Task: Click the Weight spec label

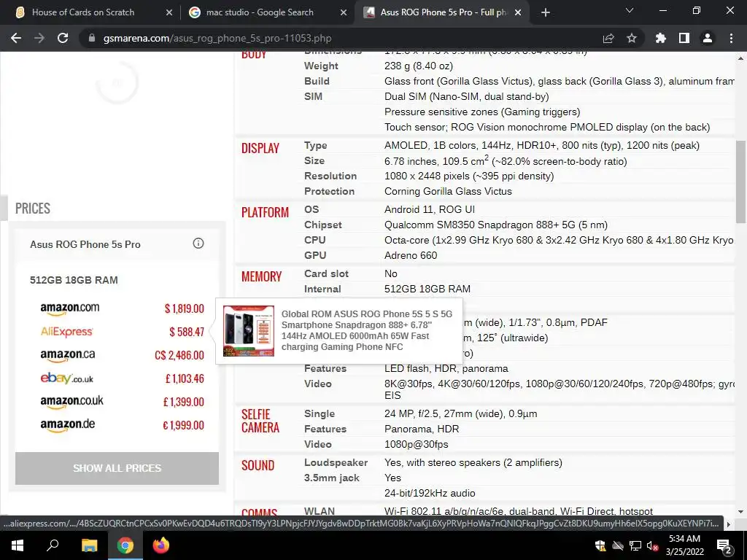Action: [x=321, y=66]
